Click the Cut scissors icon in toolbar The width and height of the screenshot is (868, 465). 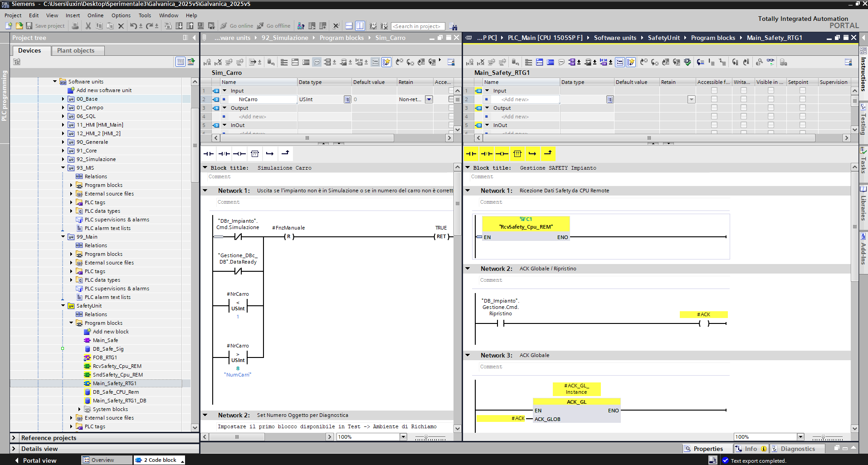pos(88,26)
